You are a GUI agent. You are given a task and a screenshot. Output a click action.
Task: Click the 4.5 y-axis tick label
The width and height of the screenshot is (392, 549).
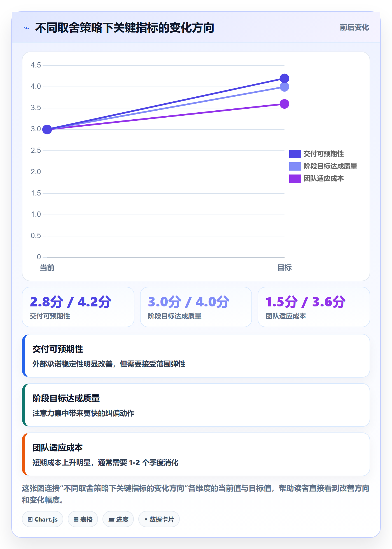click(x=36, y=65)
